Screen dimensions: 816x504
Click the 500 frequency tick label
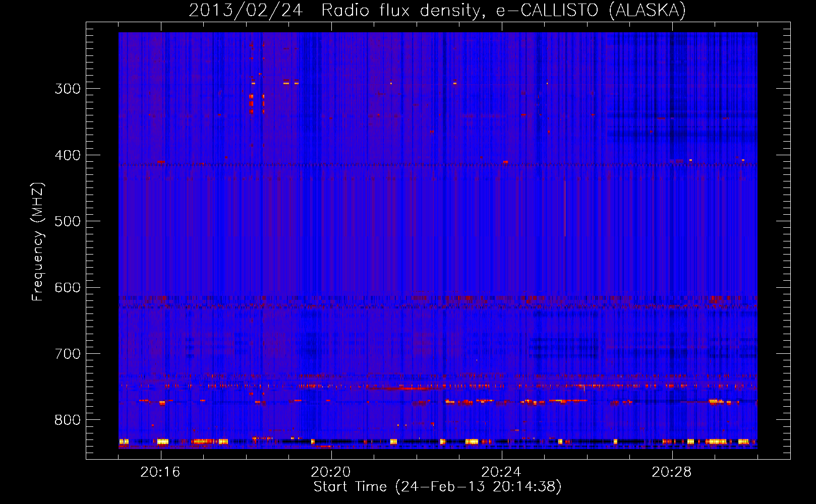[x=68, y=221]
